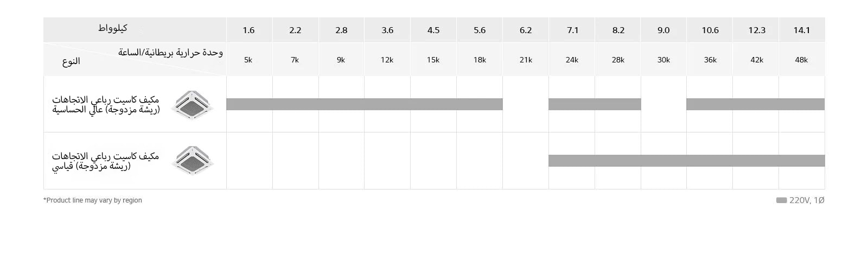Click the high-sensitivity row's longest left bar
This screenshot has width=868, height=259.
(x=364, y=104)
